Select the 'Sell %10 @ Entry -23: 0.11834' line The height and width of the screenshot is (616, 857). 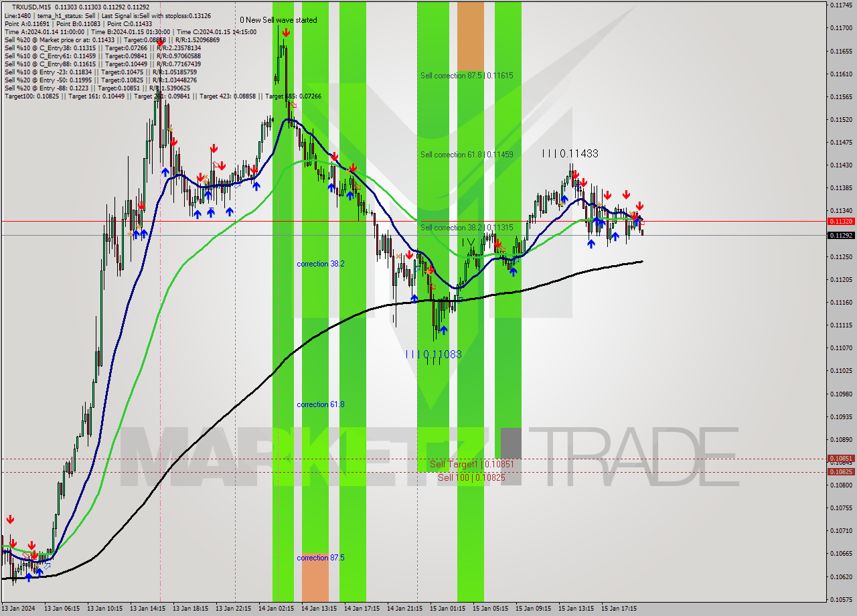click(100, 72)
